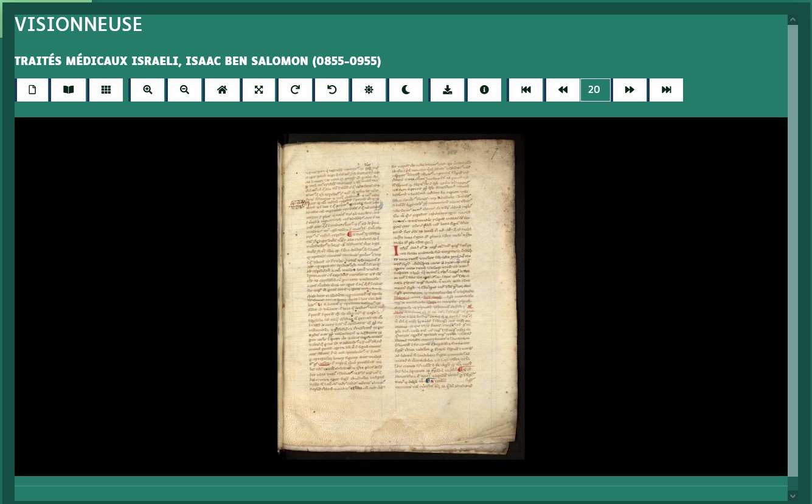Zoom in on the manuscript
The height and width of the screenshot is (504, 812).
click(147, 90)
